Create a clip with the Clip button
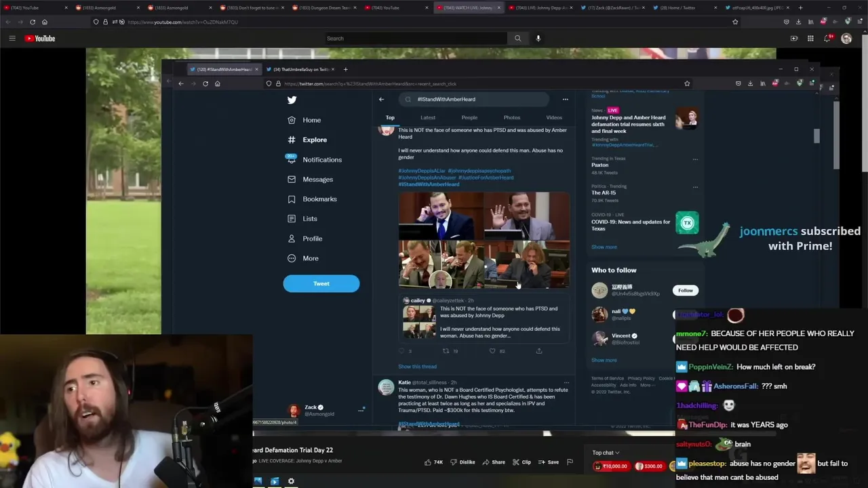Screen dimensions: 868x488 click(x=521, y=462)
